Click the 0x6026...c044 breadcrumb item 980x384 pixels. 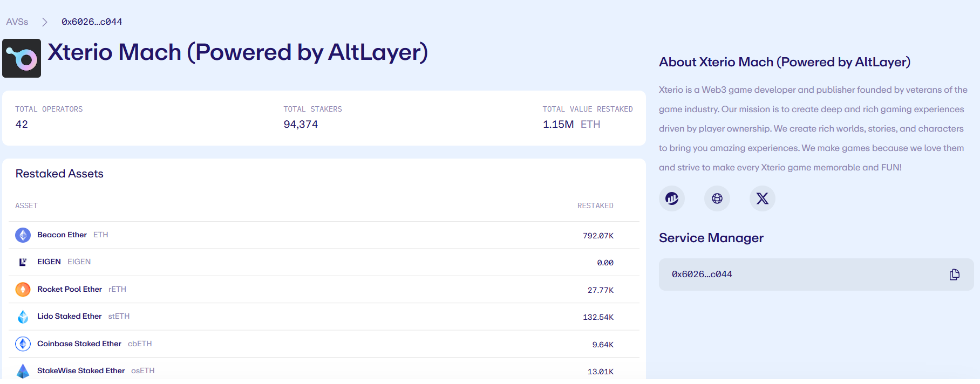click(92, 22)
